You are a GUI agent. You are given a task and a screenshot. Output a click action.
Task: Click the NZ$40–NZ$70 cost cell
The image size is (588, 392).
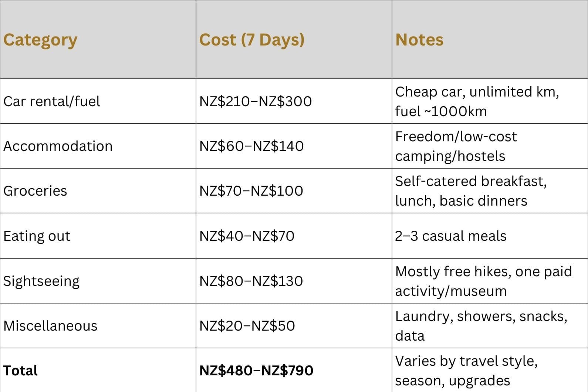click(247, 236)
